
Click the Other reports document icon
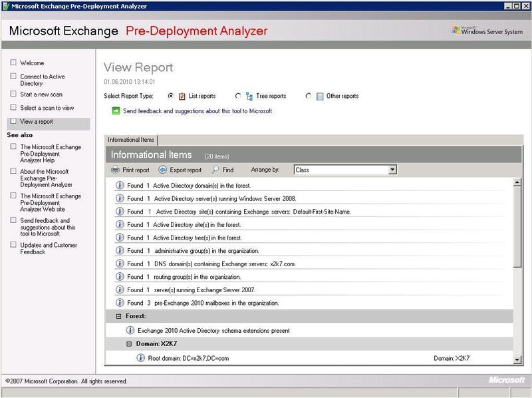point(320,97)
